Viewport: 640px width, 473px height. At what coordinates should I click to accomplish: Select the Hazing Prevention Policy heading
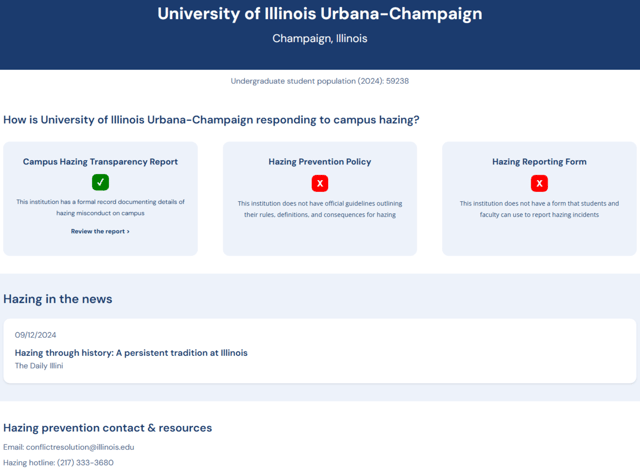pos(320,162)
